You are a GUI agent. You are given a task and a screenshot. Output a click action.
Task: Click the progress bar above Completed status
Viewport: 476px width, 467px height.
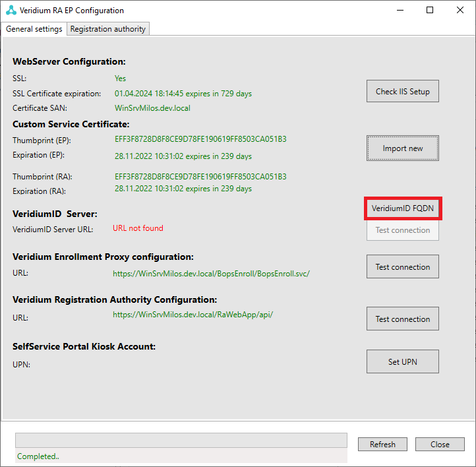click(181, 440)
